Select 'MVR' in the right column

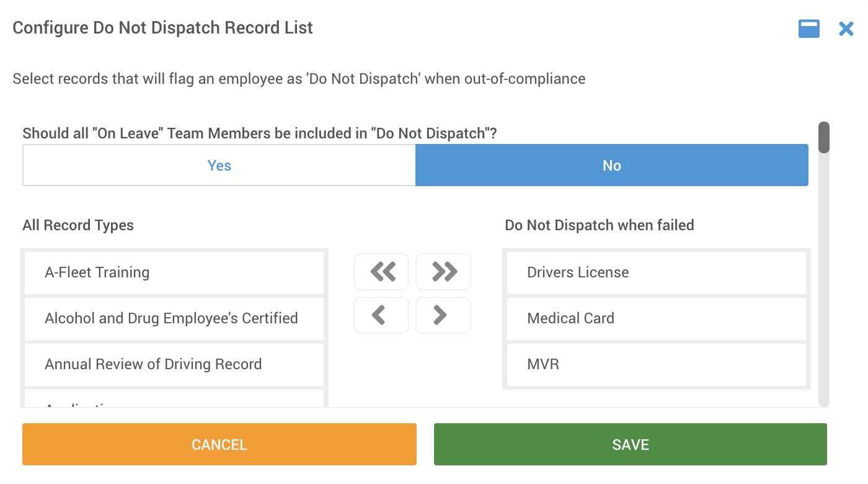click(657, 364)
